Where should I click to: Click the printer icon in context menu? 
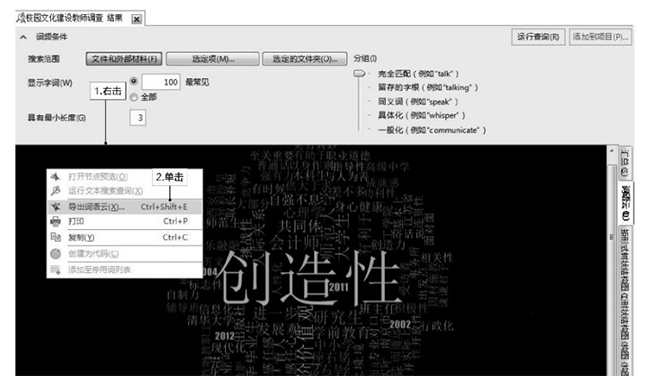(x=55, y=221)
